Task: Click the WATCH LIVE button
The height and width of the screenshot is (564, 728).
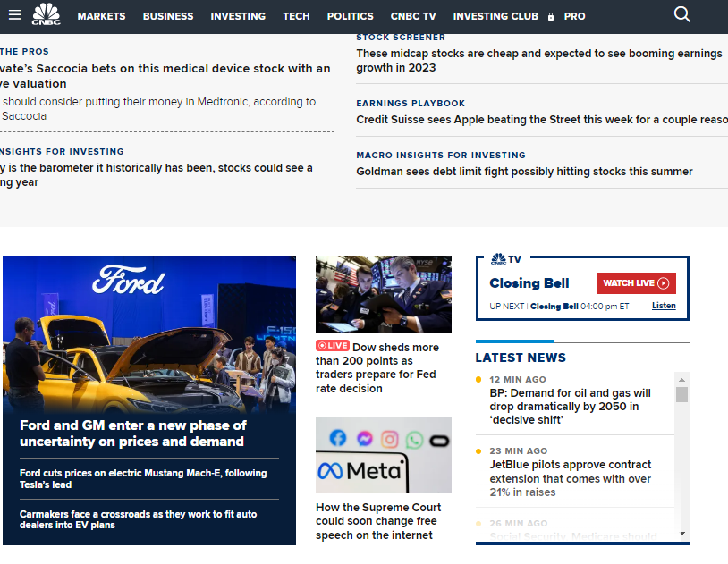Action: (x=636, y=283)
